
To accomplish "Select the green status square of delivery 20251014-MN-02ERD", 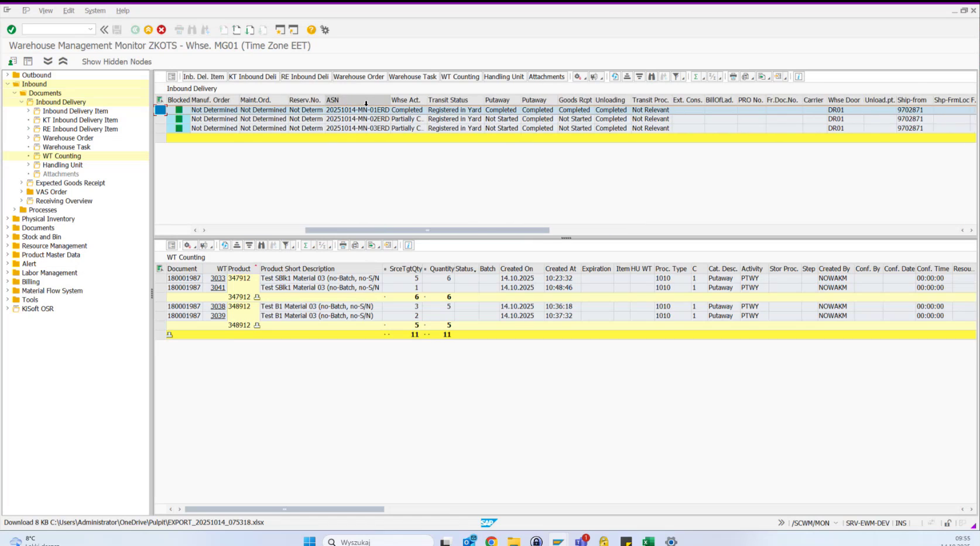I will [179, 119].
